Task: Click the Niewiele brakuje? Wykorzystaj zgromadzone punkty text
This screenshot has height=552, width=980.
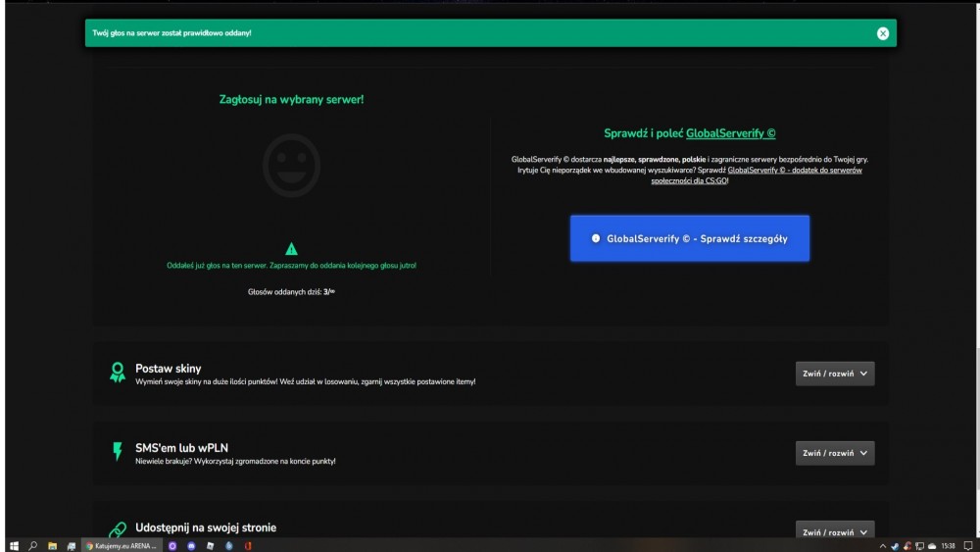Action: tap(235, 462)
